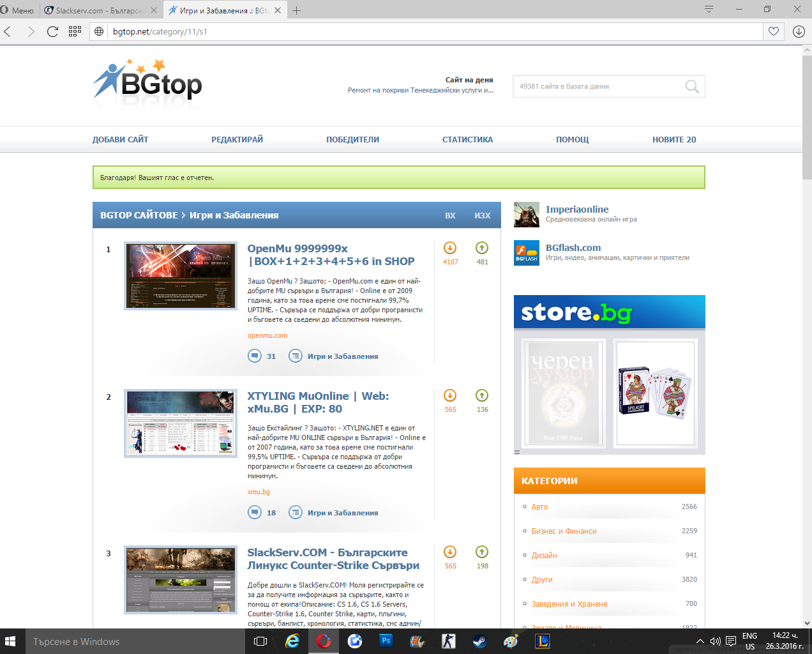Click OpenMu incoming hits arrow icon

pyautogui.click(x=450, y=248)
